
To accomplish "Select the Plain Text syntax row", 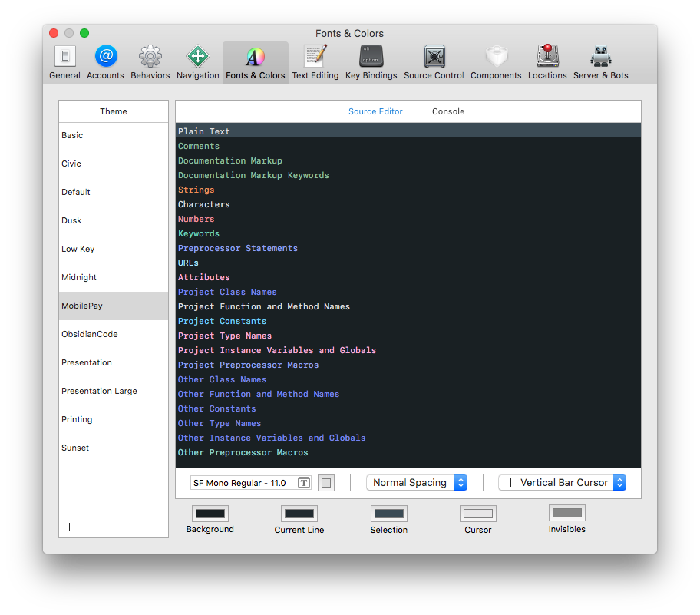I will coord(408,131).
